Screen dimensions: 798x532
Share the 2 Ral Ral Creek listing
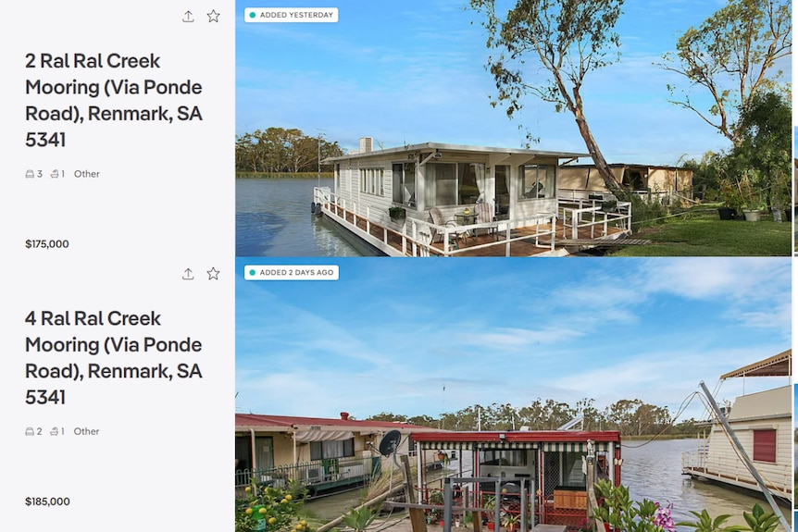pos(188,17)
